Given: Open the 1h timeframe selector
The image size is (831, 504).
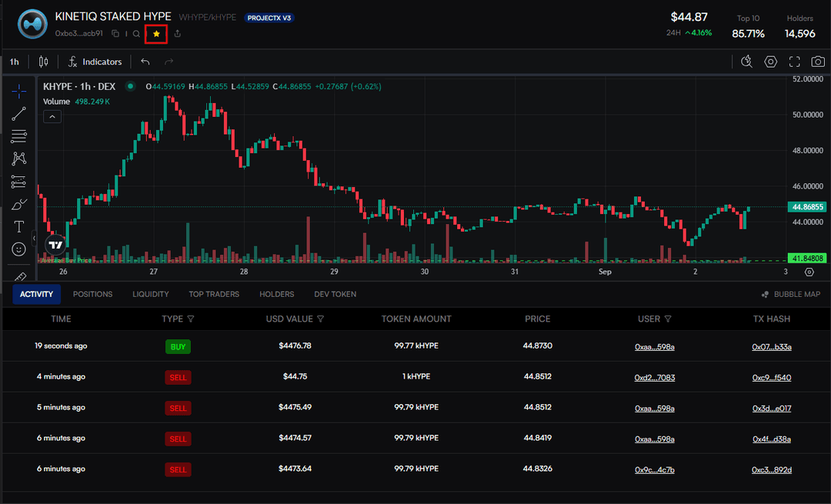Looking at the screenshot, I should click(13, 61).
